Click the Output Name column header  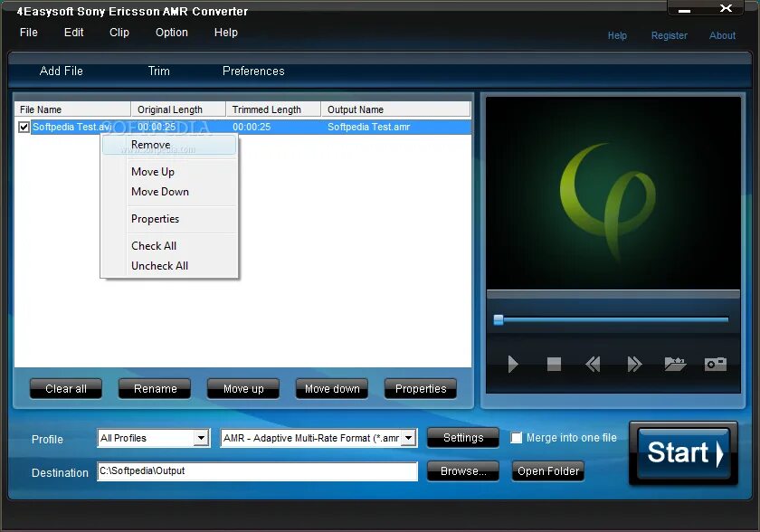pos(396,109)
